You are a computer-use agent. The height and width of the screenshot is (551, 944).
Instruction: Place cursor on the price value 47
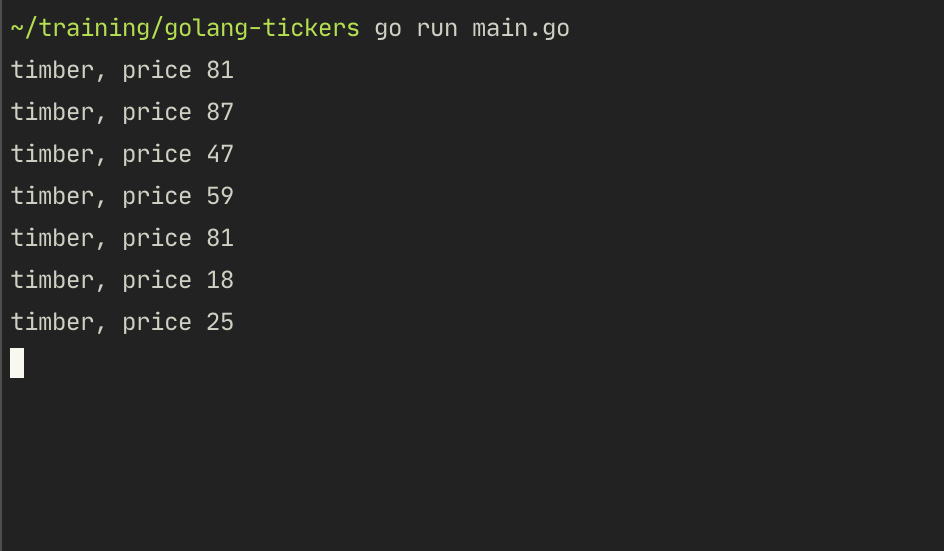[x=220, y=154]
